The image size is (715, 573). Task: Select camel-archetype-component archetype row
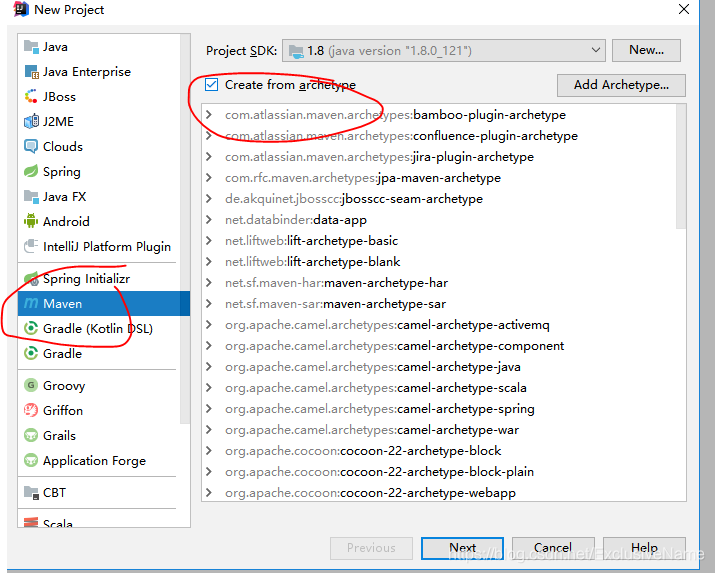[x=439, y=346]
